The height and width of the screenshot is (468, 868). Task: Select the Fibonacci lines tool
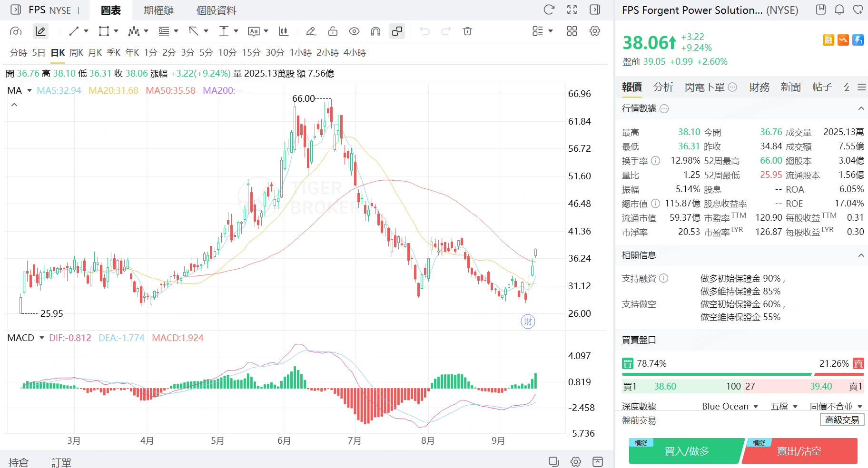[164, 31]
